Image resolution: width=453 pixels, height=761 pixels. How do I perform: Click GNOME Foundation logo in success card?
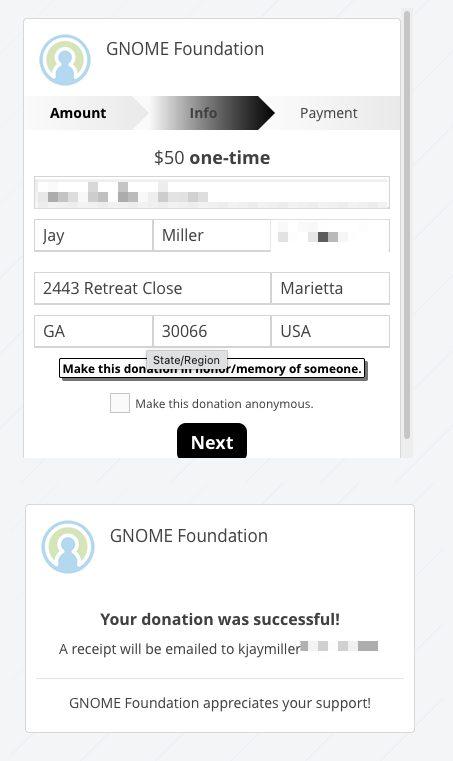pyautogui.click(x=67, y=546)
